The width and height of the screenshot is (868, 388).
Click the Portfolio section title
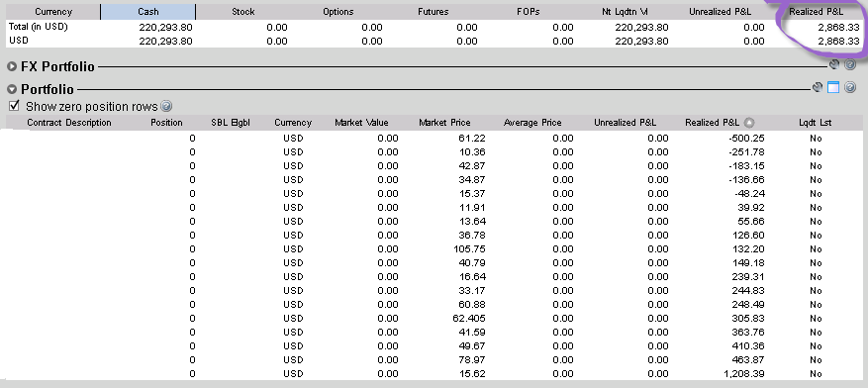point(48,89)
